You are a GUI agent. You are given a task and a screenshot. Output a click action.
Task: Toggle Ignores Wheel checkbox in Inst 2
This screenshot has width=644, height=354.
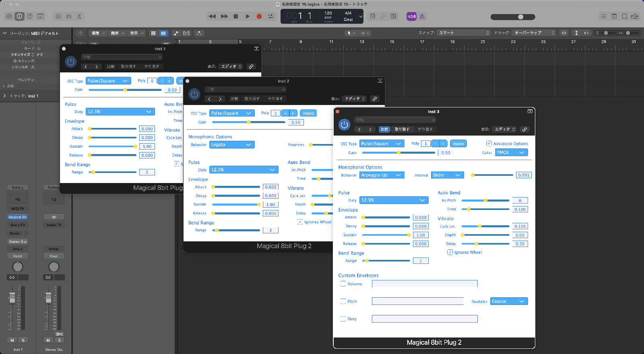300,222
